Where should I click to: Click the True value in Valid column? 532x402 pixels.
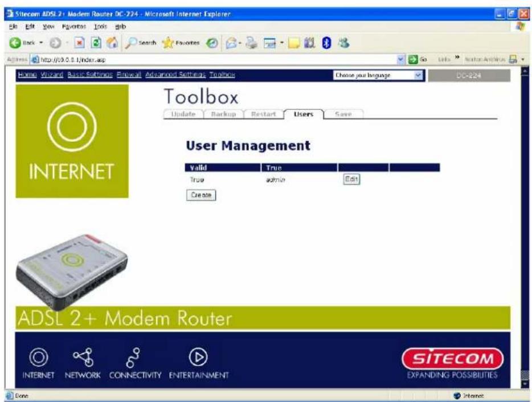(197, 180)
